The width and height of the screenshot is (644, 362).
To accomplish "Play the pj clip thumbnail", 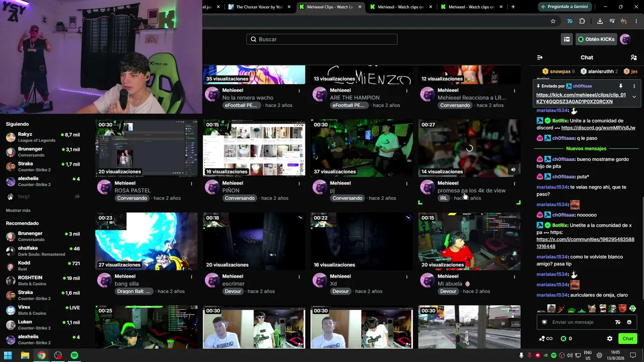I will [x=362, y=148].
